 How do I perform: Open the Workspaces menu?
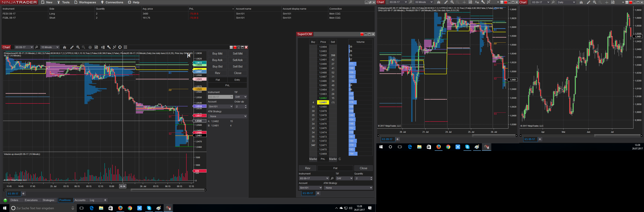pyautogui.click(x=85, y=2)
